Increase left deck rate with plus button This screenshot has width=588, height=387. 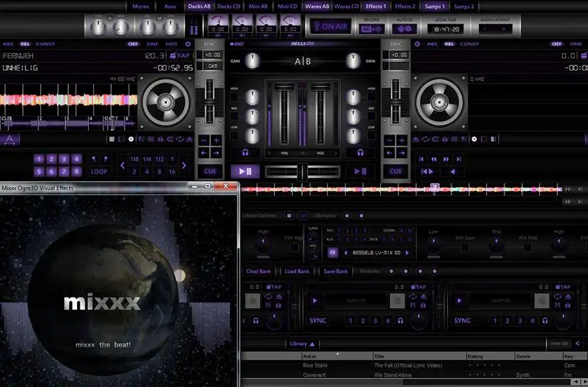pyautogui.click(x=216, y=141)
